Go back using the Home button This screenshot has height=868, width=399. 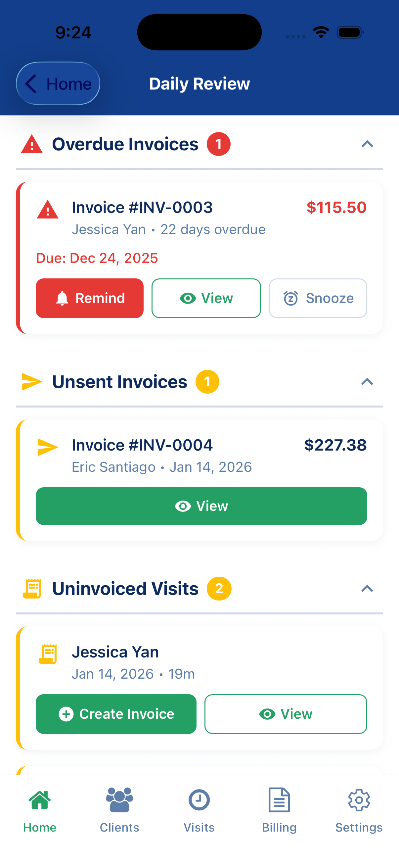58,83
